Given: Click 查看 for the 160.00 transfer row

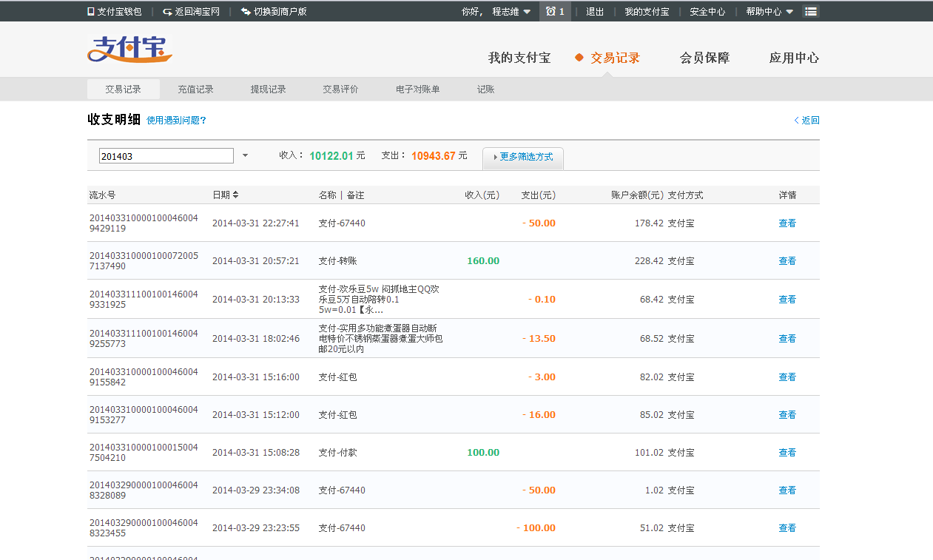Looking at the screenshot, I should point(787,261).
